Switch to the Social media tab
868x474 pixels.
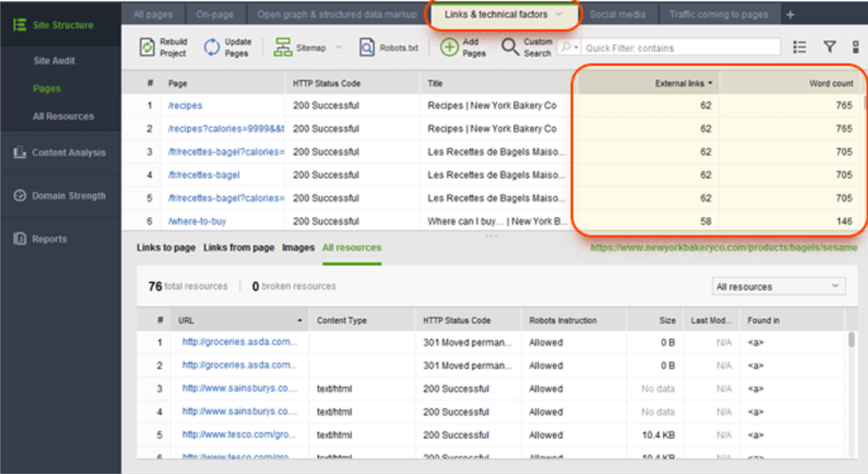point(616,15)
